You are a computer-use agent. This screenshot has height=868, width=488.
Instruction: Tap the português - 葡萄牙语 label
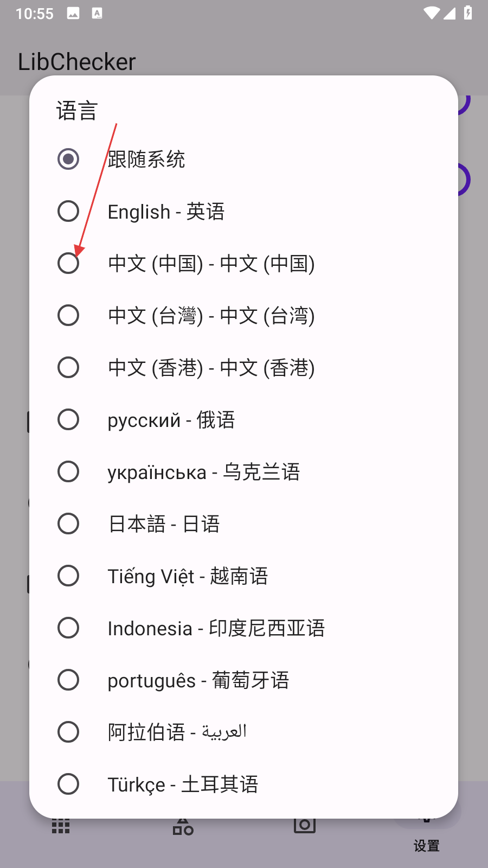pos(198,680)
